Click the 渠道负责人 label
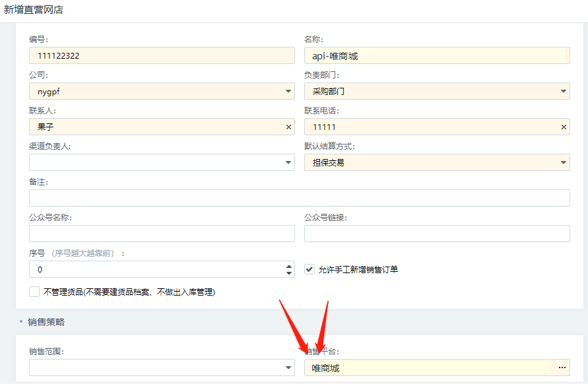This screenshot has width=588, height=384. click(x=50, y=146)
